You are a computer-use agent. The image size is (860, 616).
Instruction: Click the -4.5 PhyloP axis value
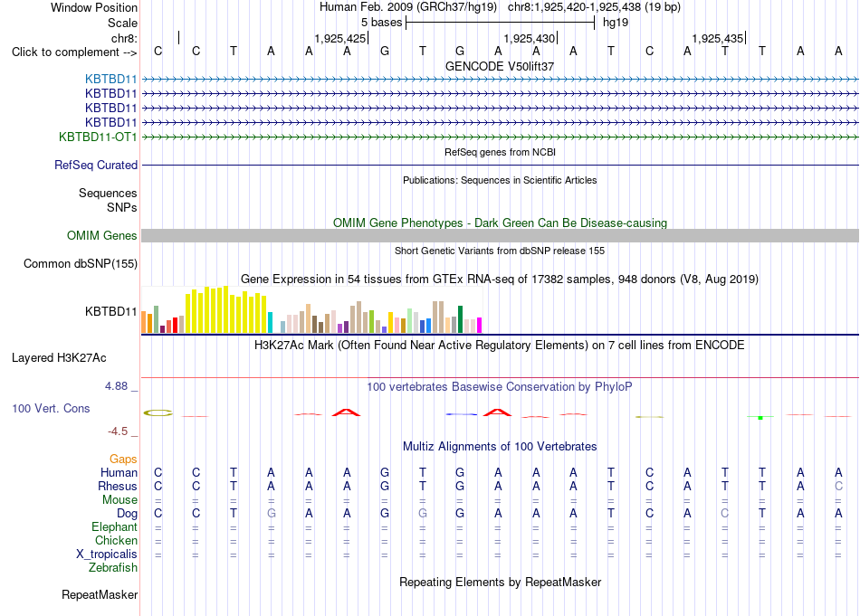(118, 431)
